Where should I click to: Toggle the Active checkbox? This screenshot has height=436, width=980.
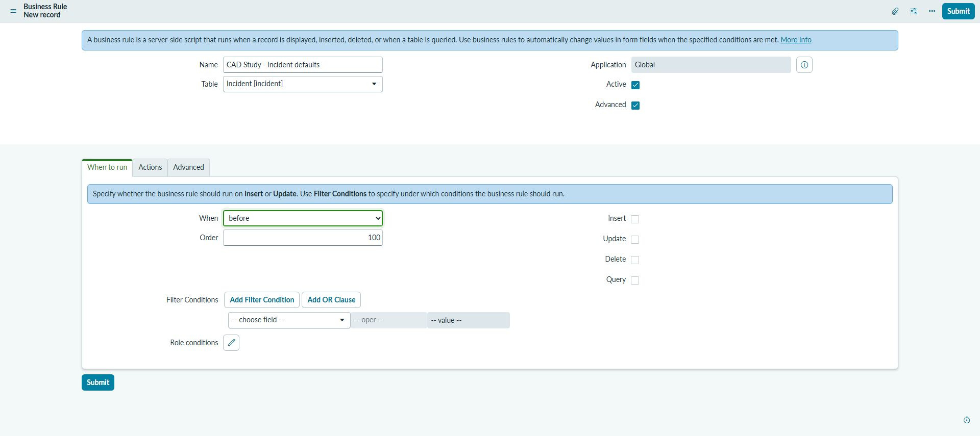point(635,85)
